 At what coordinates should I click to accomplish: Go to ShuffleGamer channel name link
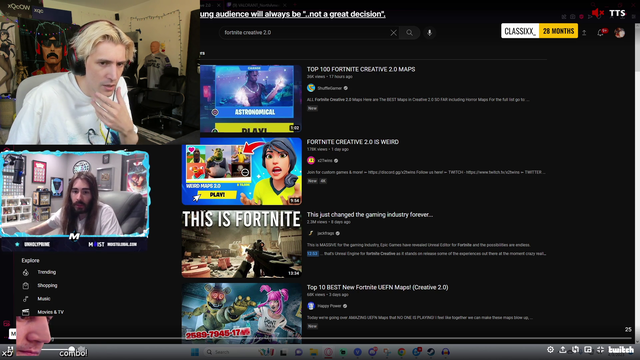[x=329, y=88]
